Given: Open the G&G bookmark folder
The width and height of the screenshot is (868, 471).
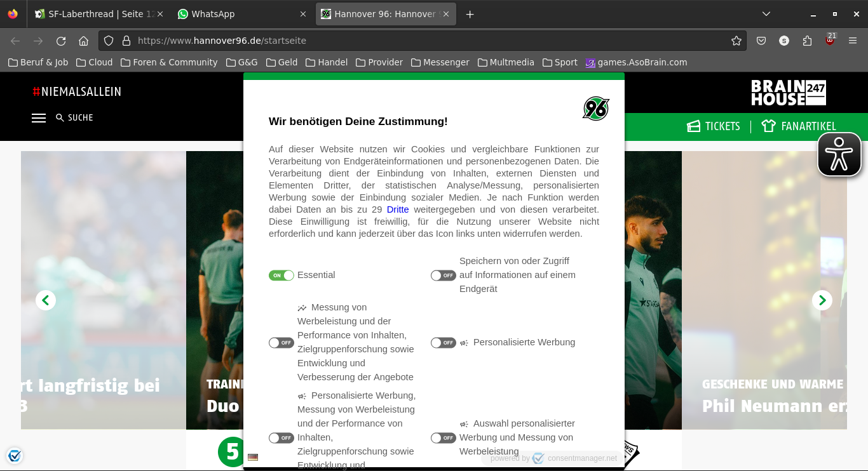Looking at the screenshot, I should [x=241, y=62].
